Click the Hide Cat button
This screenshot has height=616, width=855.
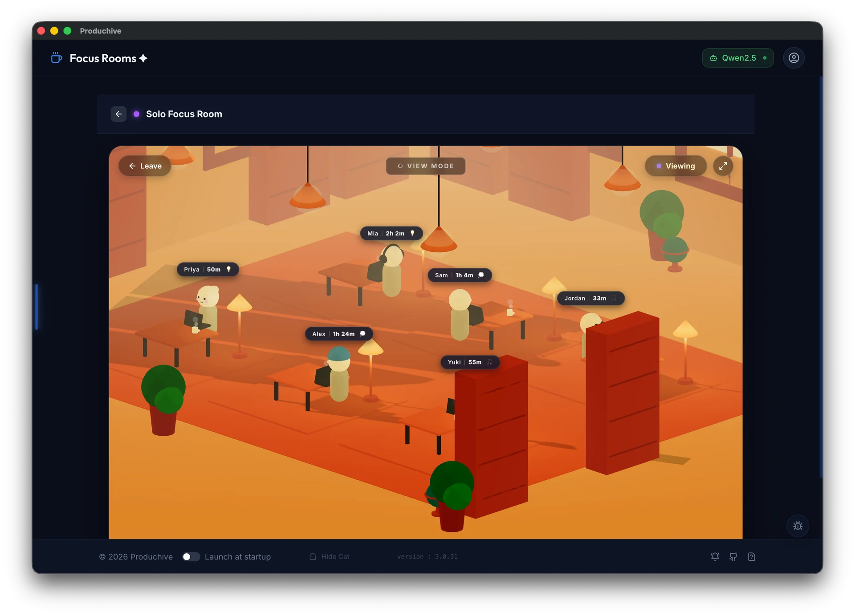pos(330,557)
